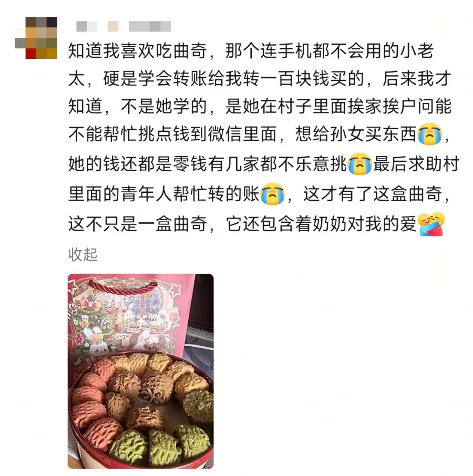Click the red rope handle on the gift bag
This screenshot has height=476, width=473.
click(x=122, y=286)
